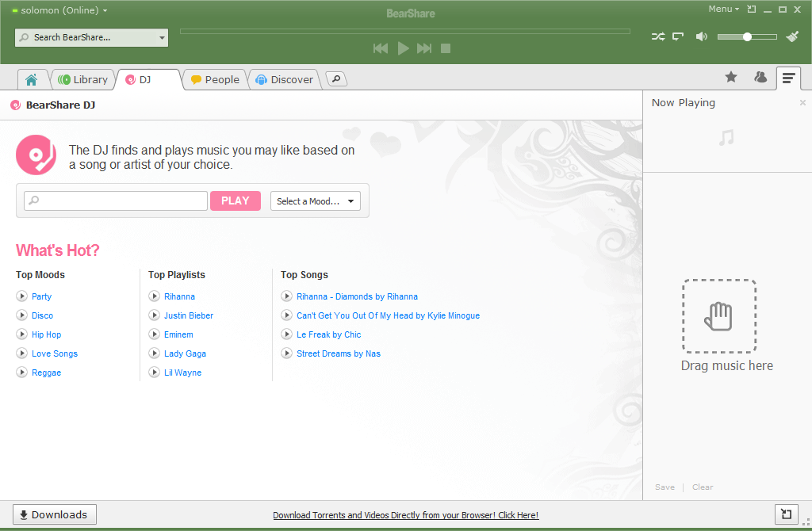Stop playback with the stop button

point(446,48)
